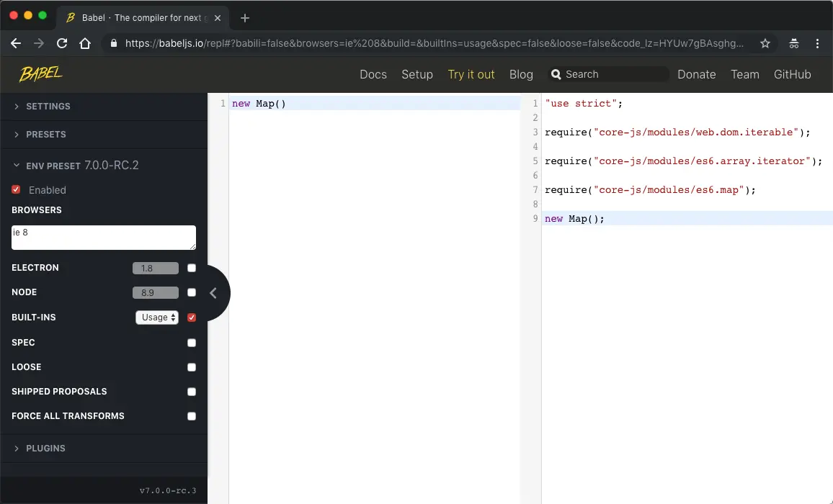Open Chrome's three-dot menu

(817, 43)
